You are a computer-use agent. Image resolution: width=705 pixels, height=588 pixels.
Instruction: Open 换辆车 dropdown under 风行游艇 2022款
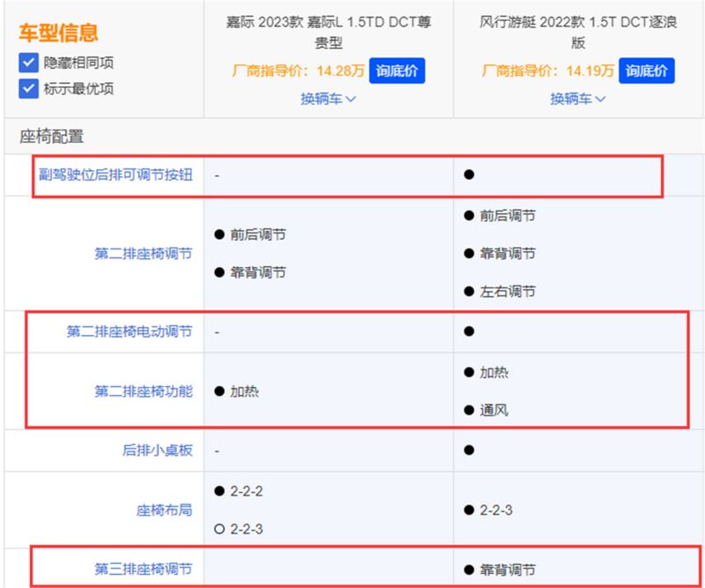click(578, 99)
